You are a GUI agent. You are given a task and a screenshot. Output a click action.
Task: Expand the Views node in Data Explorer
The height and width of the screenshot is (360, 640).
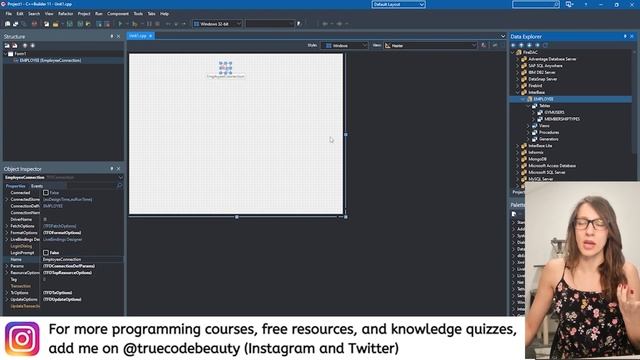coord(528,126)
